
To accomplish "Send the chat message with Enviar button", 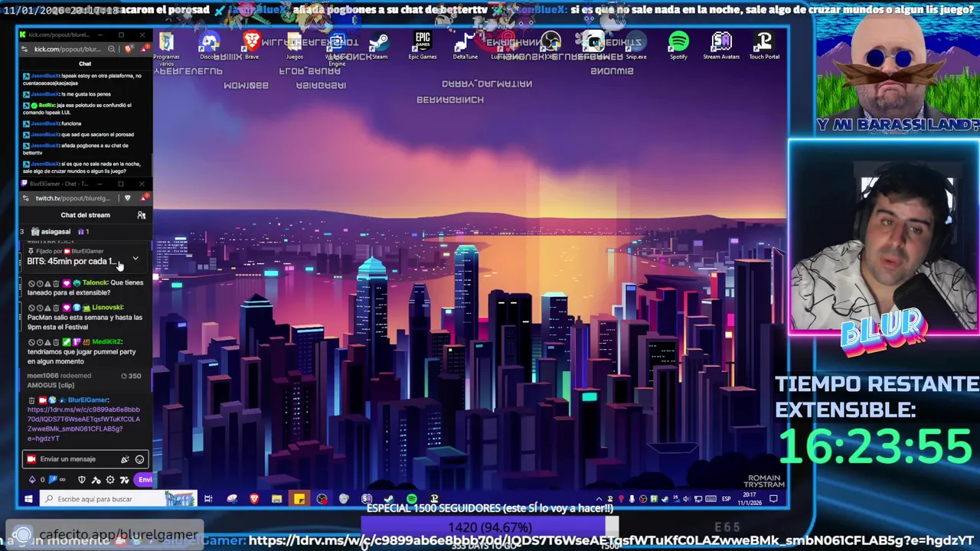I will [x=144, y=480].
